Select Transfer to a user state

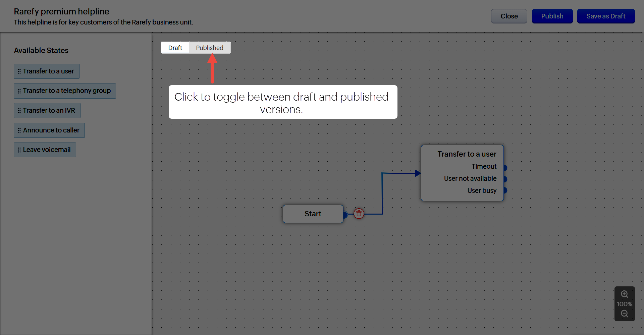[x=47, y=71]
